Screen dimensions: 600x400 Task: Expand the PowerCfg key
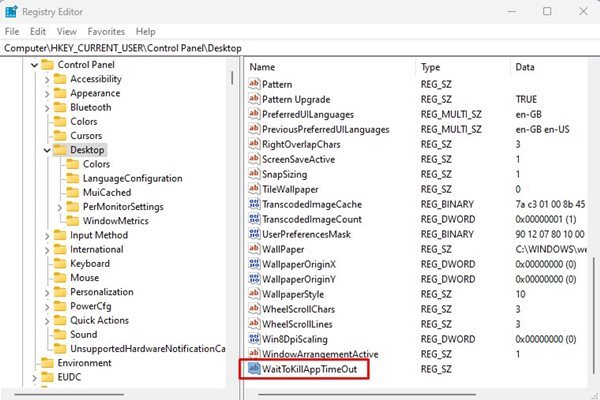(x=47, y=307)
